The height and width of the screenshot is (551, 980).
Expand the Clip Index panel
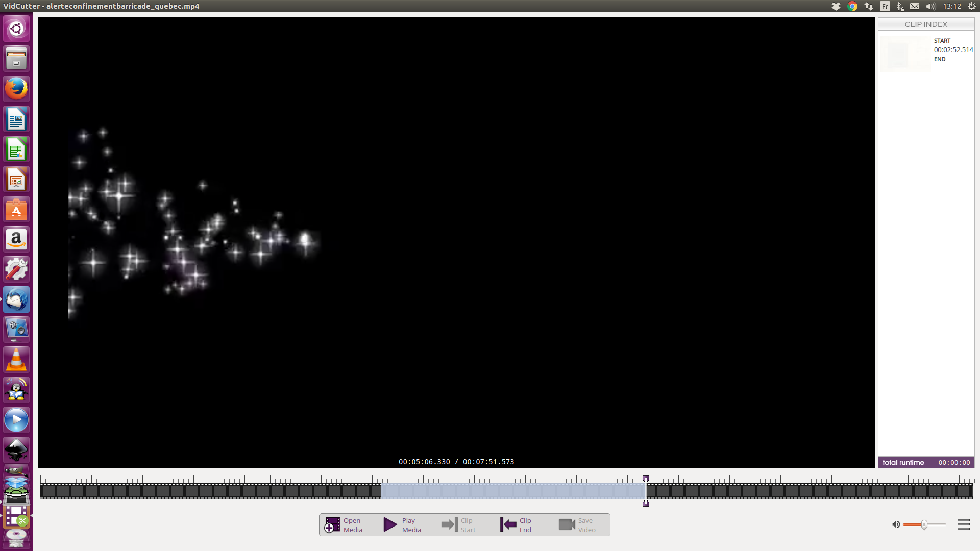[926, 24]
